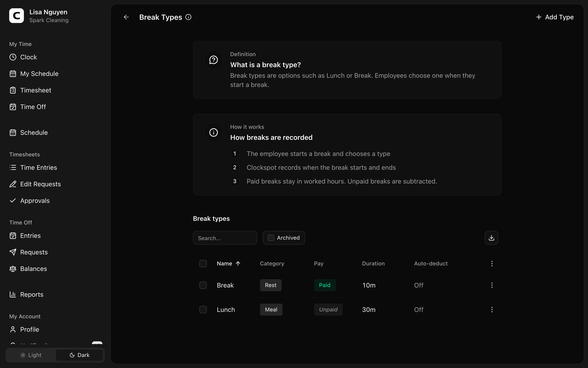Click the definition question bubble icon
The width and height of the screenshot is (588, 368).
point(214,60)
